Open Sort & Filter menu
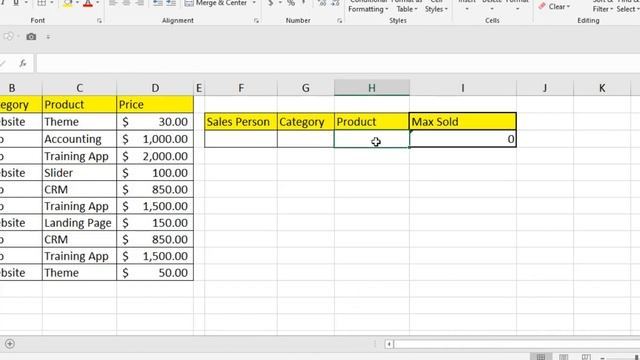This screenshot has width=640, height=360. [x=603, y=6]
